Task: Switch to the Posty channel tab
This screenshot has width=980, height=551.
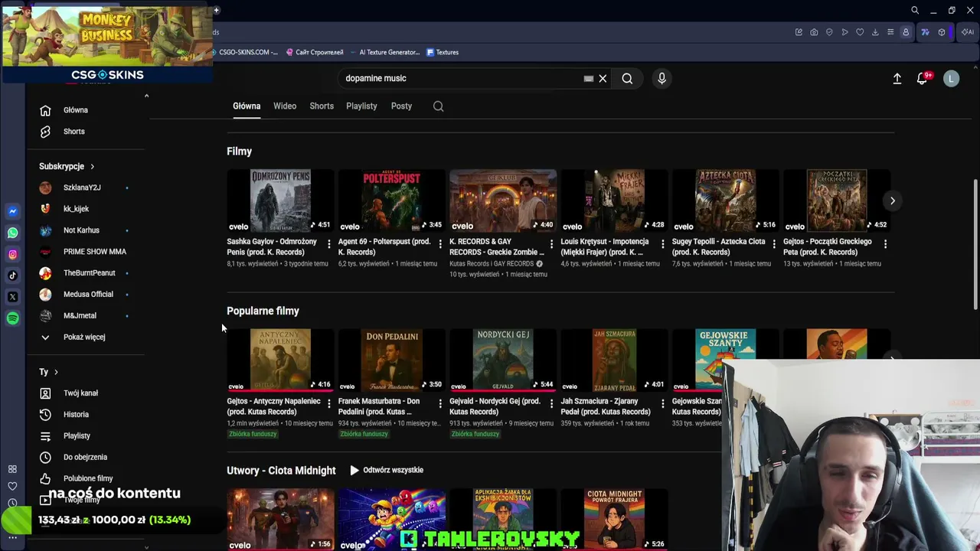Action: coord(402,106)
